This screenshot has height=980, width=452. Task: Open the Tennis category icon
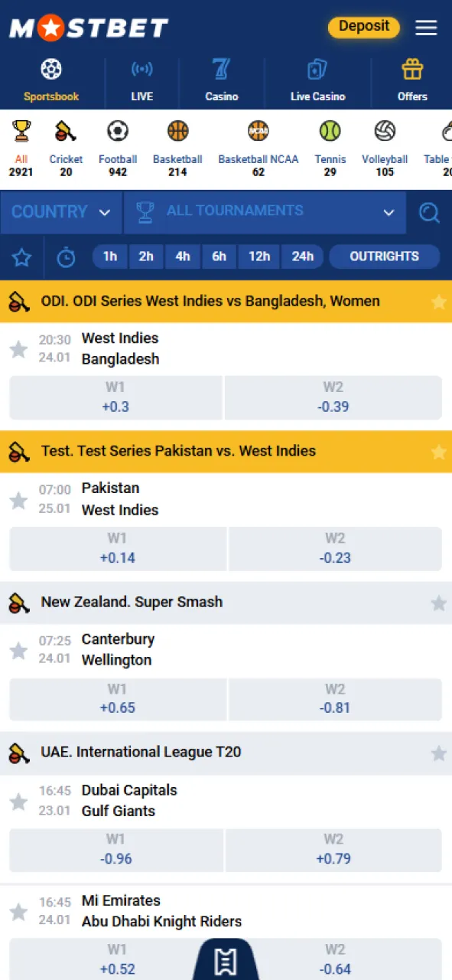pyautogui.click(x=330, y=132)
